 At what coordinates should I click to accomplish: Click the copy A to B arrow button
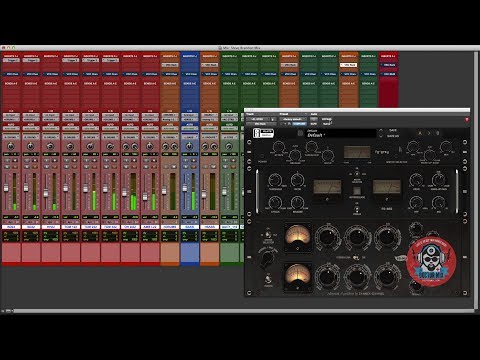[x=429, y=133]
